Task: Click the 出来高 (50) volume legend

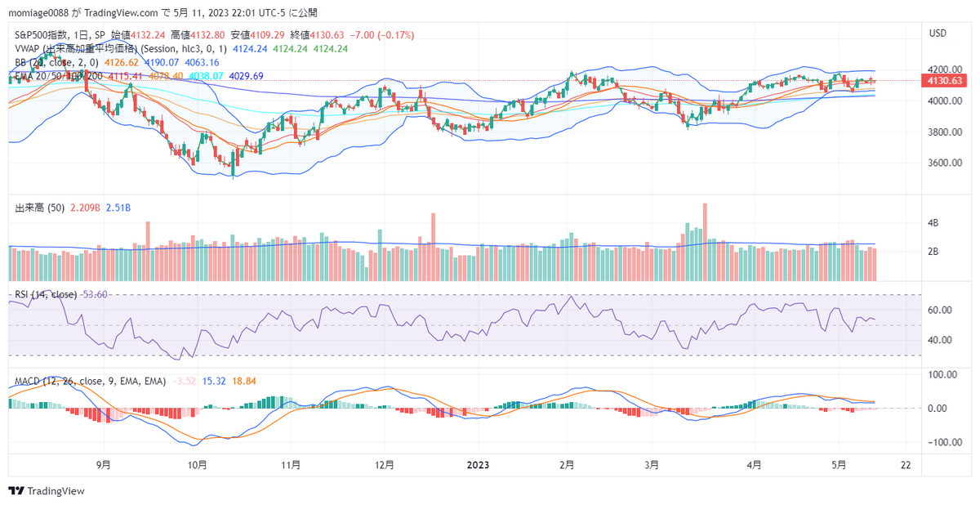Action: [x=41, y=208]
